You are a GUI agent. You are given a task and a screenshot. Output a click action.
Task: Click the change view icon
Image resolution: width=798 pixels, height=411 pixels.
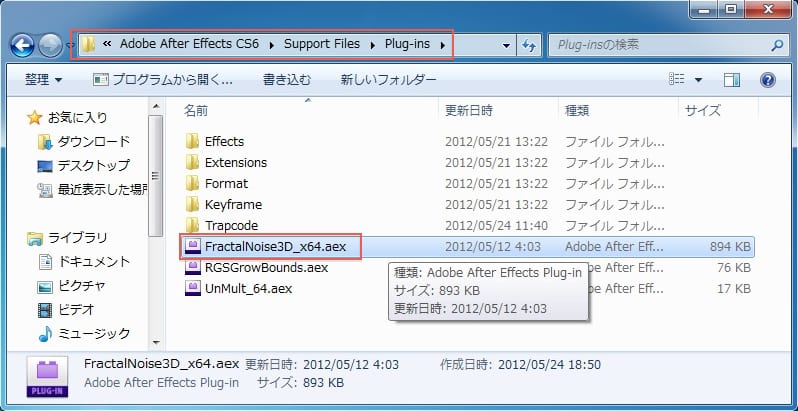[x=676, y=79]
